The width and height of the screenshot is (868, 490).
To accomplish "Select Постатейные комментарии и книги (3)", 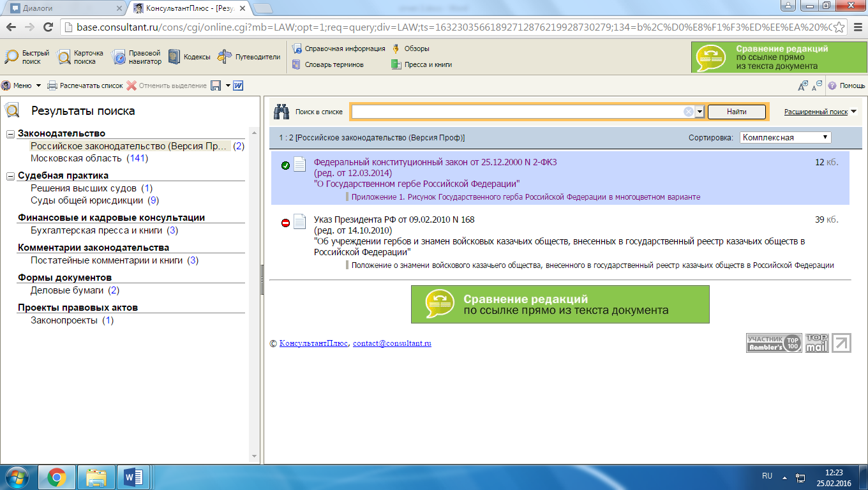I will coord(115,260).
